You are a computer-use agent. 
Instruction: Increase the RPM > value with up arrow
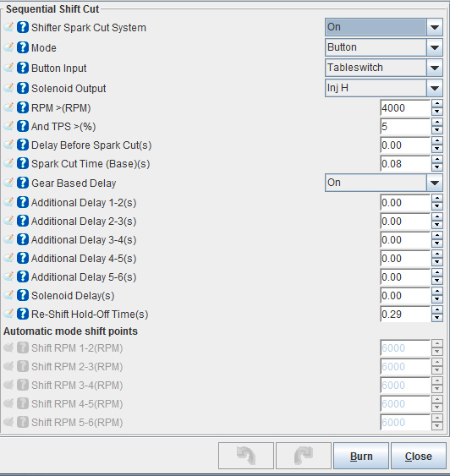pos(437,104)
